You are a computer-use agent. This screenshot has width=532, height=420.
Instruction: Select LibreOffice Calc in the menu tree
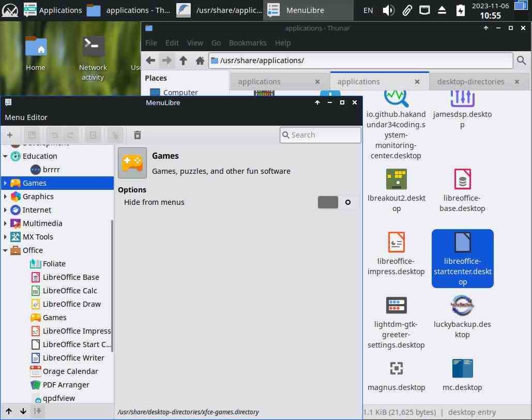(x=70, y=291)
